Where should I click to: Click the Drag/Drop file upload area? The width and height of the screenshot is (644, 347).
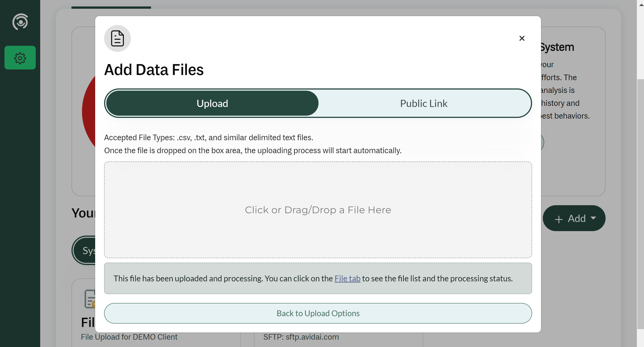tap(318, 210)
